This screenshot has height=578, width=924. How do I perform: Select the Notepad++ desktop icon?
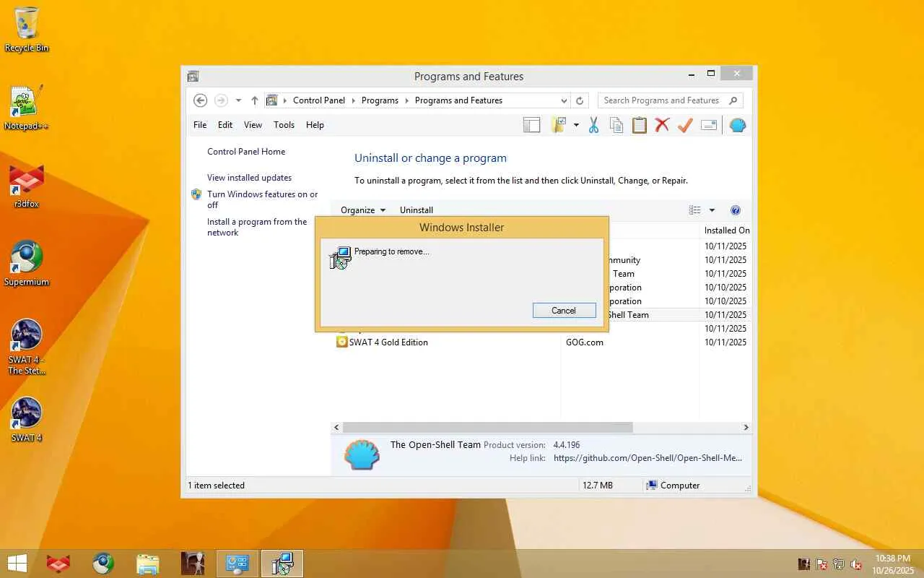(x=27, y=108)
